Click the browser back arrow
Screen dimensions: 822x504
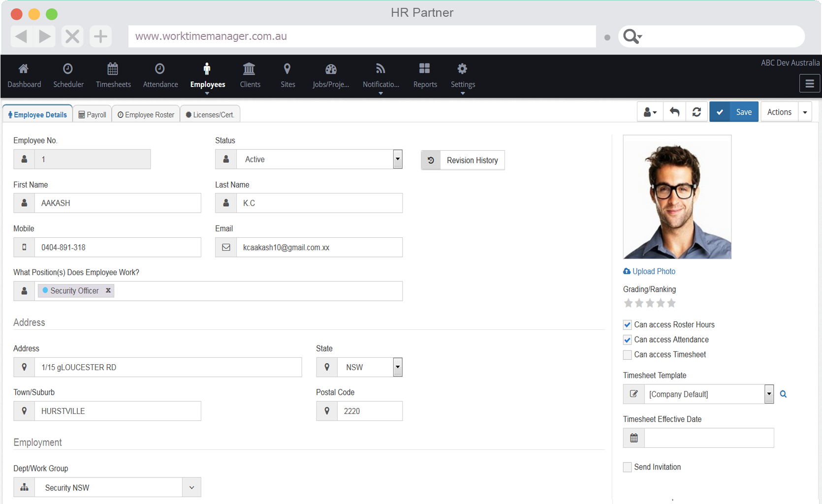21,36
